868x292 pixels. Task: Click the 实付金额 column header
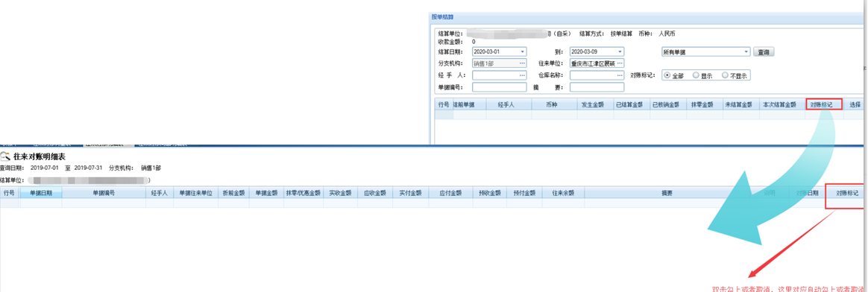click(x=410, y=193)
